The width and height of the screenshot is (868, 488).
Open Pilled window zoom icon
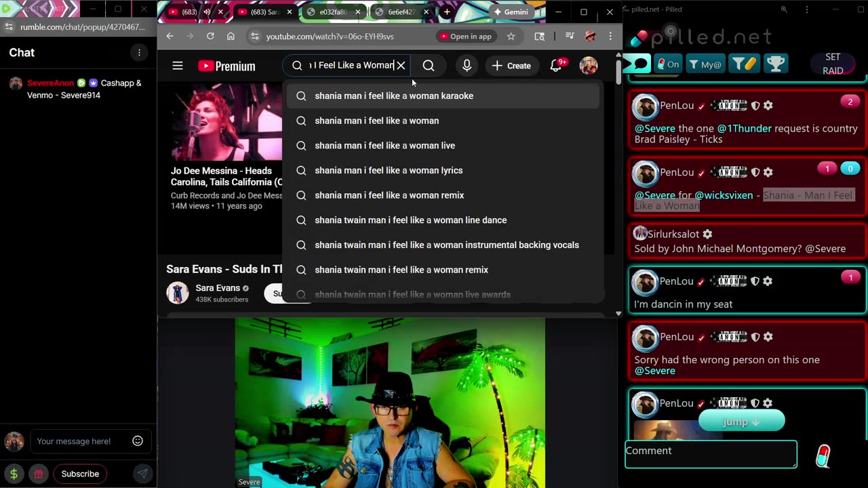pos(784,9)
